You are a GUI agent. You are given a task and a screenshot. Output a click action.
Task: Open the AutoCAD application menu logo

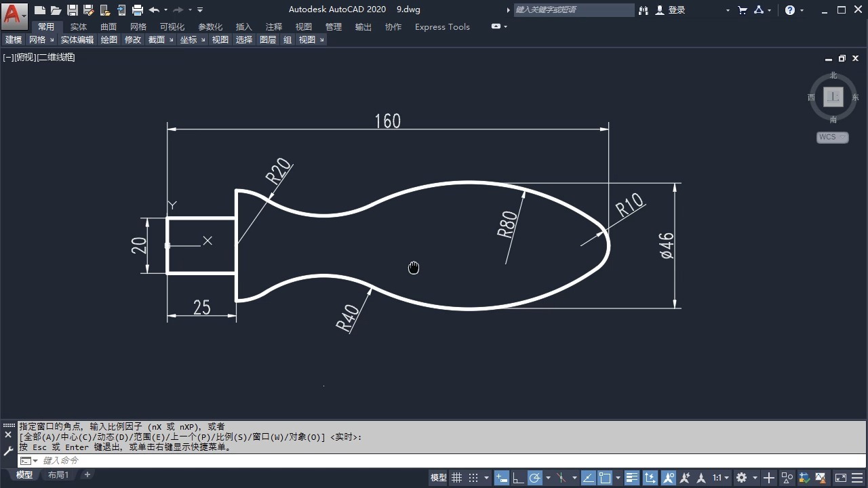(14, 13)
